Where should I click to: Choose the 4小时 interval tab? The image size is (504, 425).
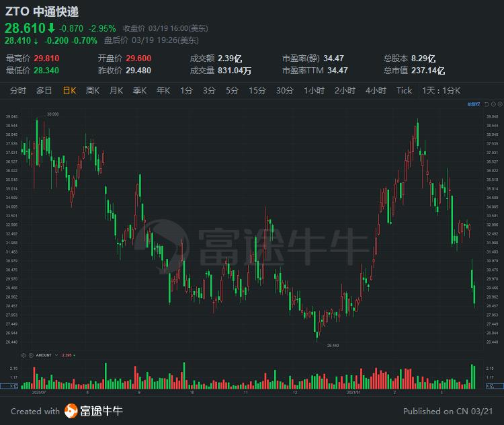[x=376, y=91]
